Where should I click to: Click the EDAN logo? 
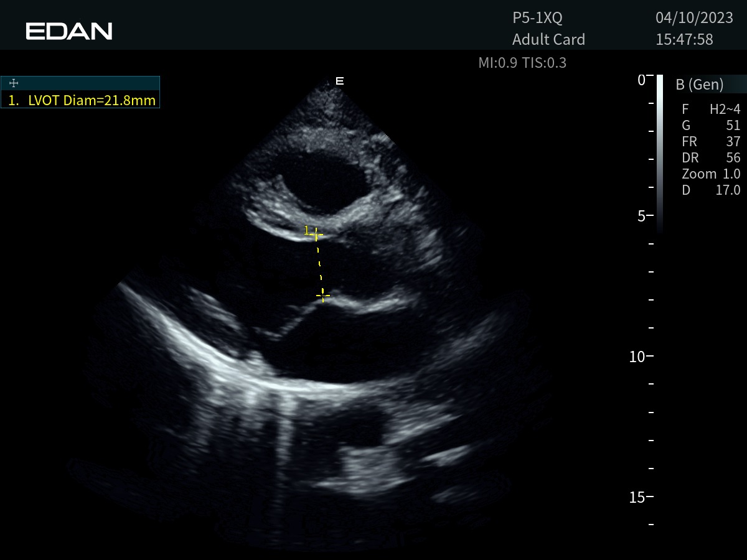[x=69, y=31]
